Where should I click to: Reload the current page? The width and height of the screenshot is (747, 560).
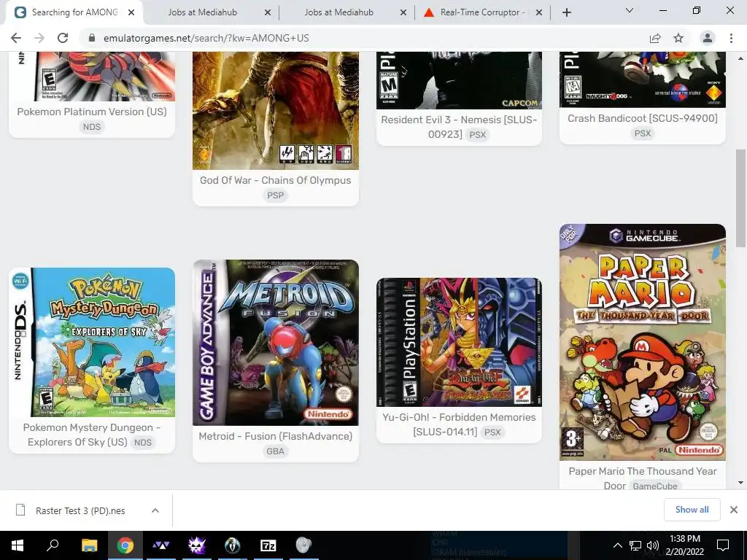coord(63,38)
